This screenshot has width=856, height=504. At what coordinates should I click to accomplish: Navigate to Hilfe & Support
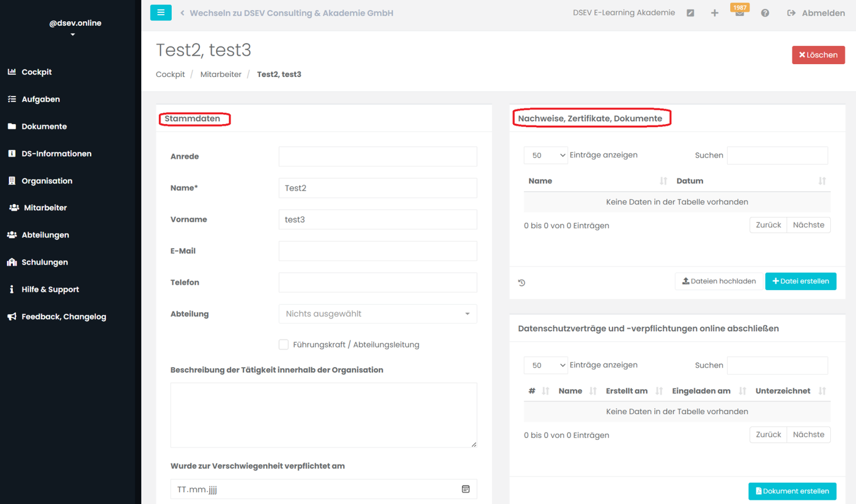[50, 290]
